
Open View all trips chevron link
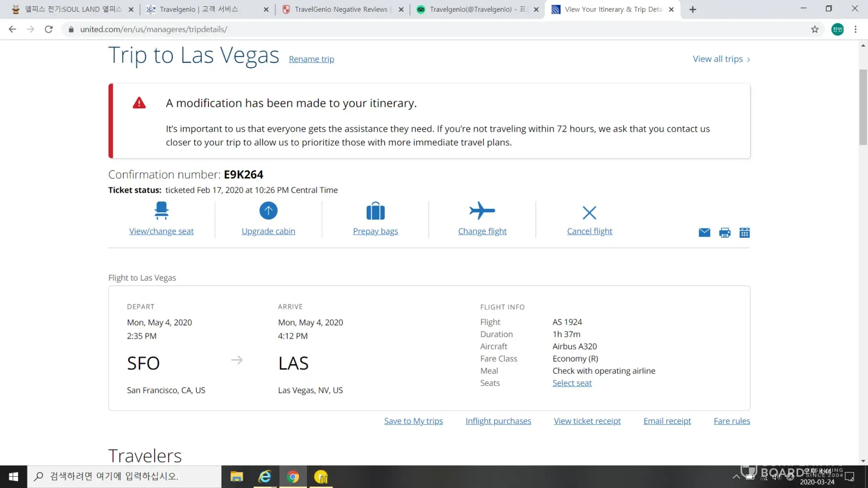click(722, 59)
